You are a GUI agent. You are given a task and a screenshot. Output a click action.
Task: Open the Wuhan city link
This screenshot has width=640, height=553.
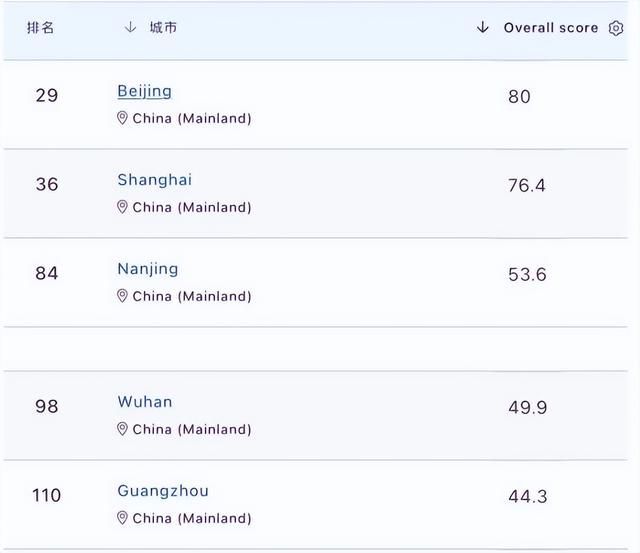click(x=145, y=402)
